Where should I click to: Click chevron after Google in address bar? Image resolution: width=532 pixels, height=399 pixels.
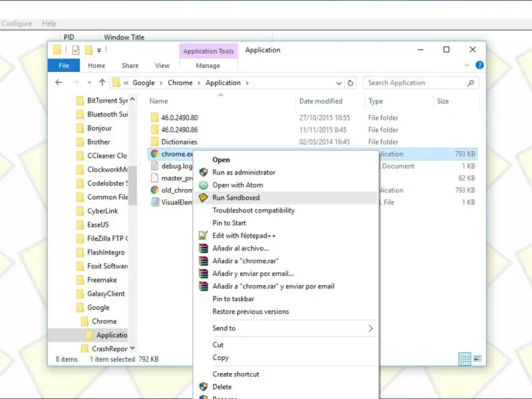pyautogui.click(x=161, y=83)
